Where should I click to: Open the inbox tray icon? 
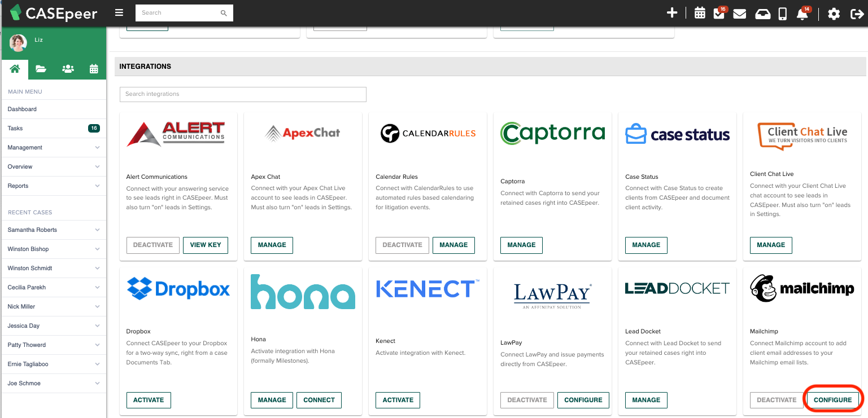point(763,14)
